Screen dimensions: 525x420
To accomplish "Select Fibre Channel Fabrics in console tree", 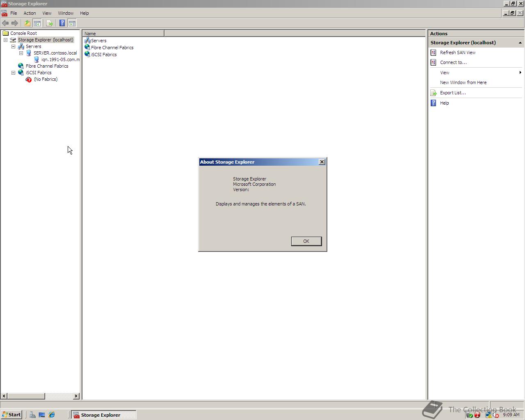I will pyautogui.click(x=47, y=66).
